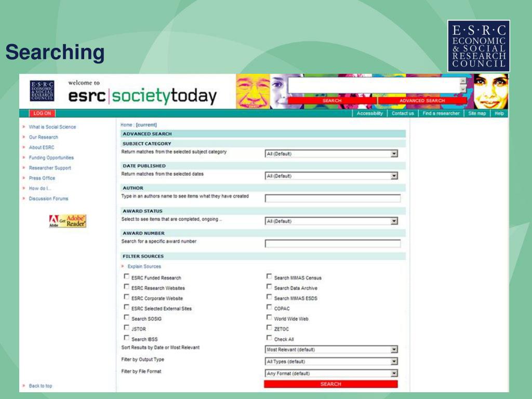Open Researcher Support link
This screenshot has height=399, width=532.
point(50,168)
